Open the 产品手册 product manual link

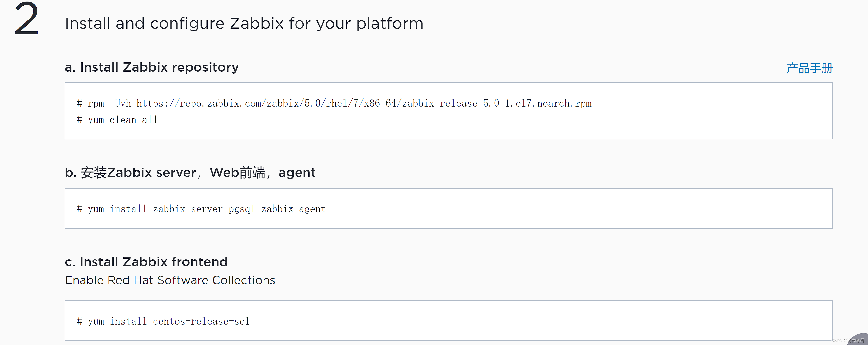click(x=809, y=68)
